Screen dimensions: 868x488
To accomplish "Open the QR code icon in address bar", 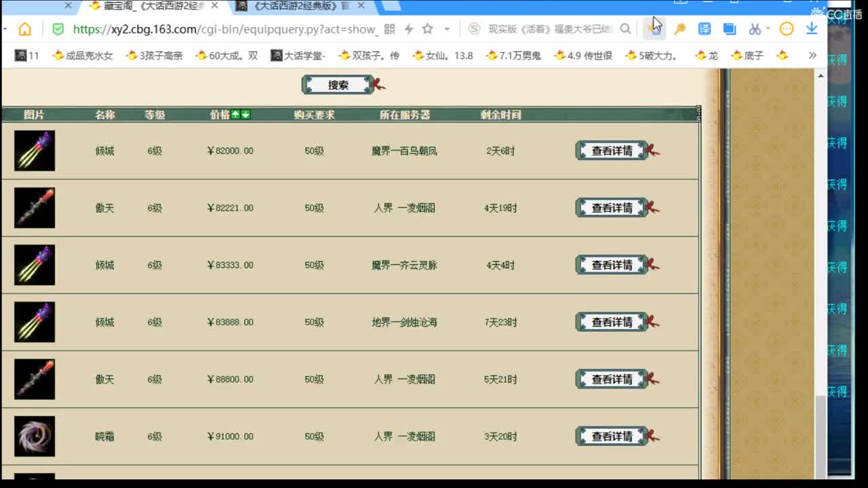I will click(x=389, y=29).
